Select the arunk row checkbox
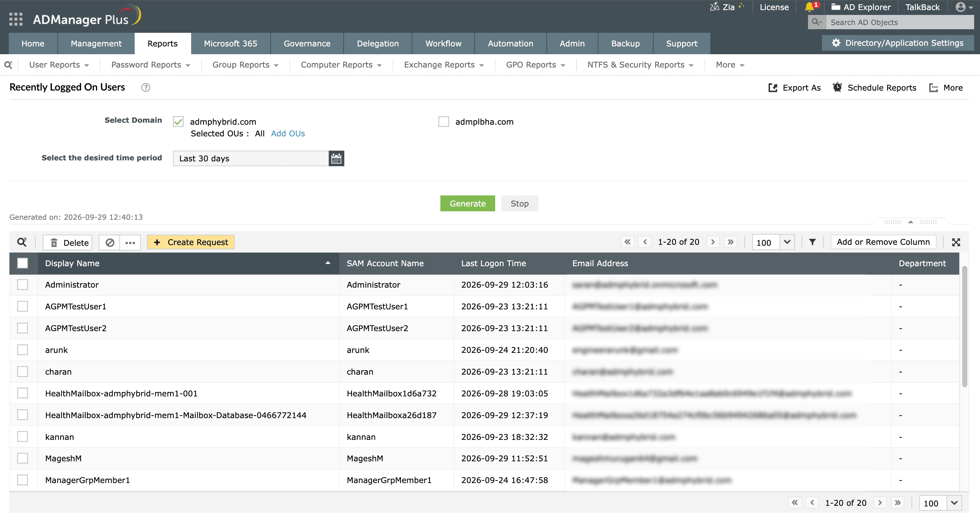The height and width of the screenshot is (522, 980). pyautogui.click(x=22, y=350)
